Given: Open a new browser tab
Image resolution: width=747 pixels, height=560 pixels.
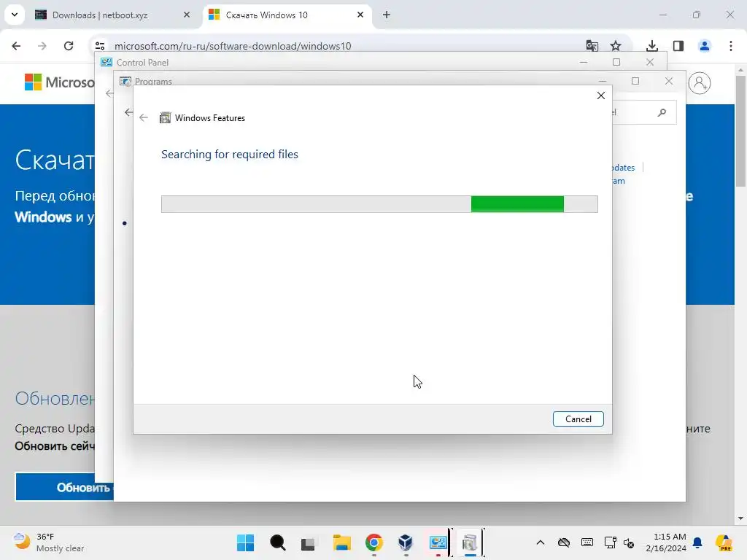Looking at the screenshot, I should [387, 15].
